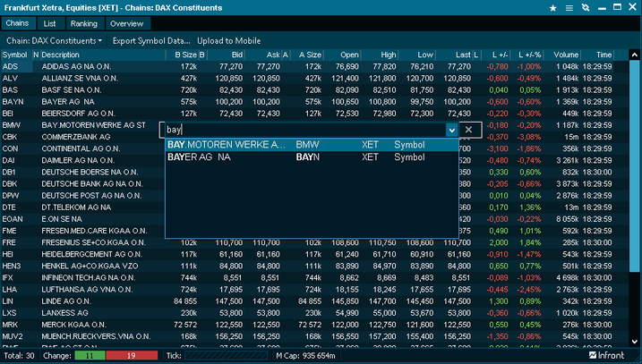Click the window link chain icon

coord(584,7)
